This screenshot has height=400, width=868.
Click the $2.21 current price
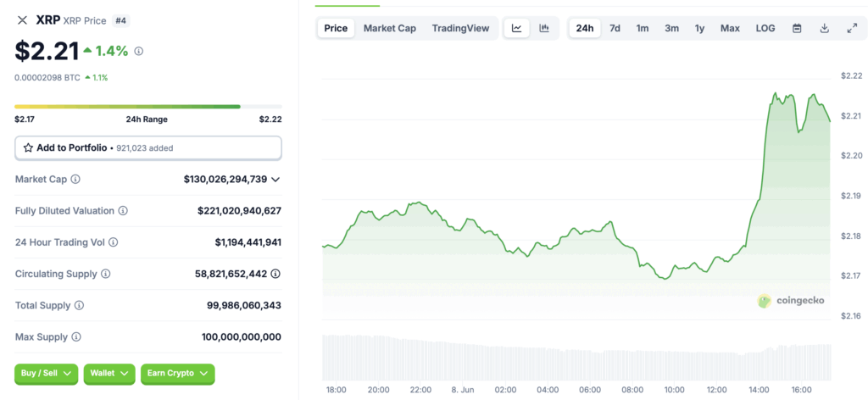[x=47, y=52]
